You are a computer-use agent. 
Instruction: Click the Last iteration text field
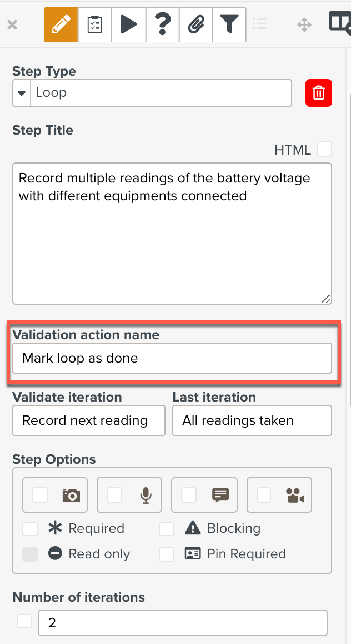pos(252,420)
